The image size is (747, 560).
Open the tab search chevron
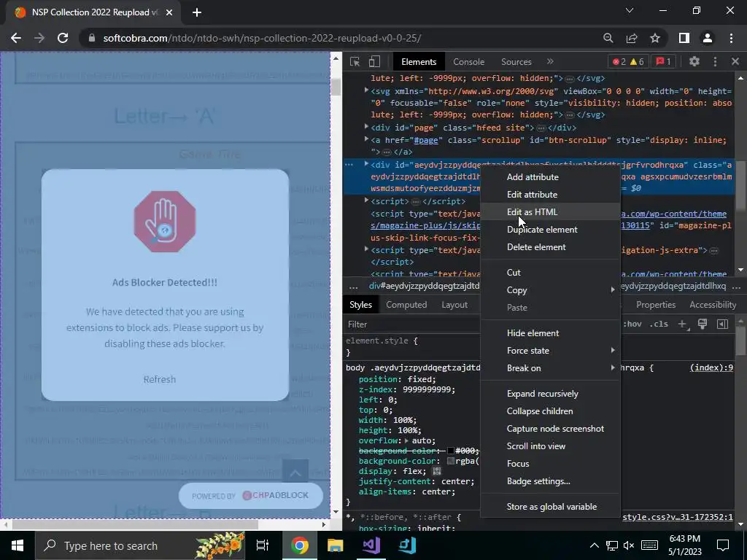coord(630,10)
